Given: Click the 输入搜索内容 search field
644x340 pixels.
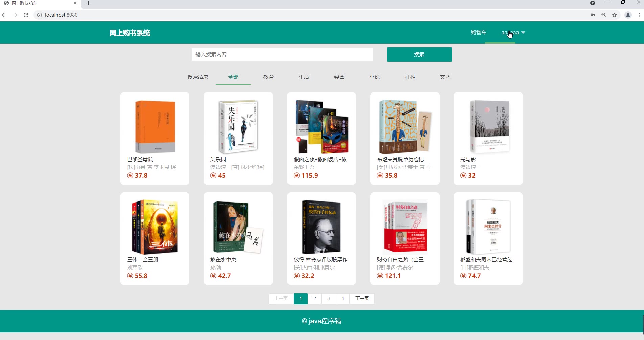Looking at the screenshot, I should point(282,55).
